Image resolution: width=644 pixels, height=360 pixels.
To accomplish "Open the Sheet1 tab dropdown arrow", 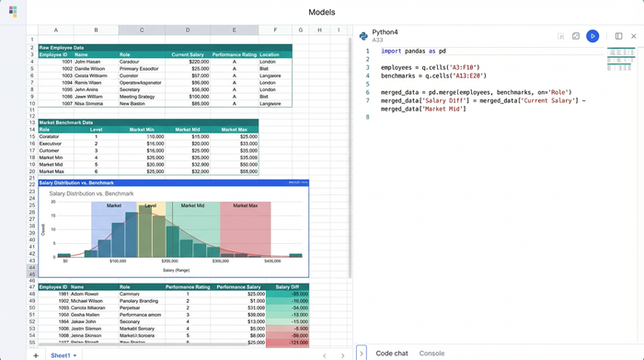I will 75,355.
